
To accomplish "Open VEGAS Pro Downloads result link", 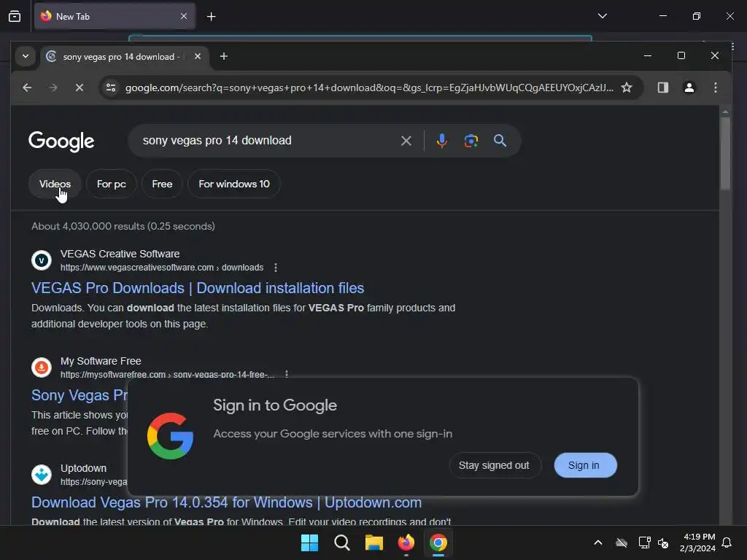I will pyautogui.click(x=198, y=288).
